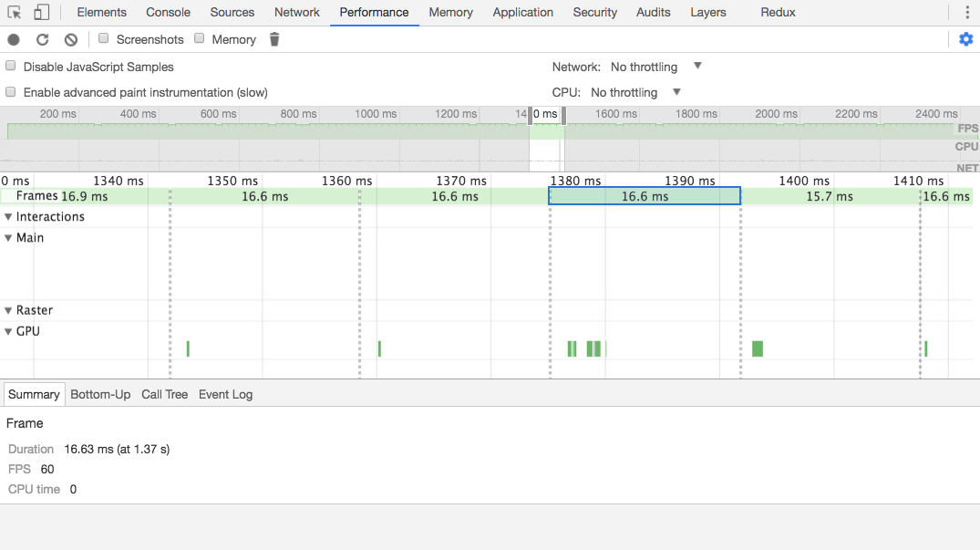Open the Redux tab
The image size is (980, 550).
point(778,12)
